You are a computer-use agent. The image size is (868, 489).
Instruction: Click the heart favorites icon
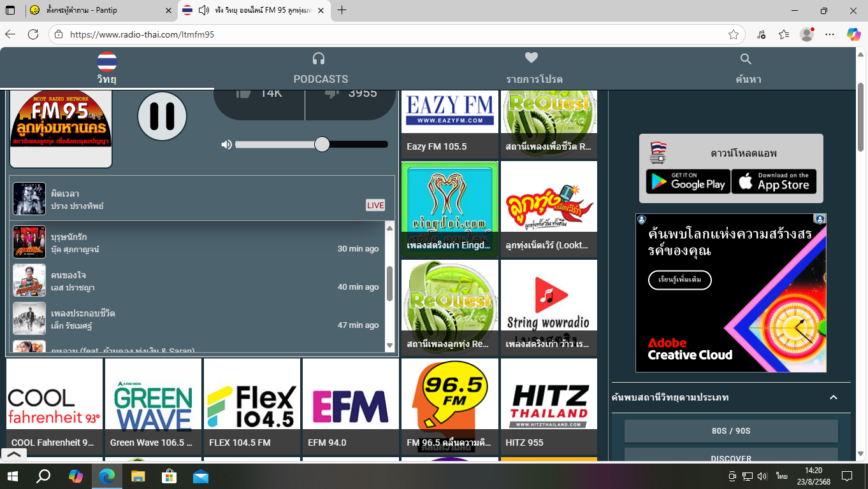(532, 58)
